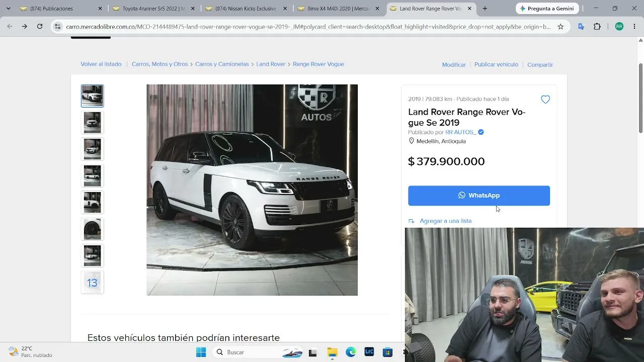Viewport: 644px width, 362px height.
Task: Select the second car photo thumbnail
Action: coord(92,123)
